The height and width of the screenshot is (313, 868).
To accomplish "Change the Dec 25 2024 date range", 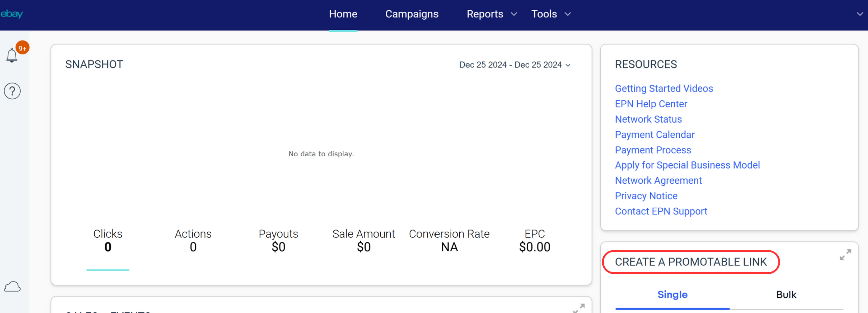I will click(x=515, y=65).
